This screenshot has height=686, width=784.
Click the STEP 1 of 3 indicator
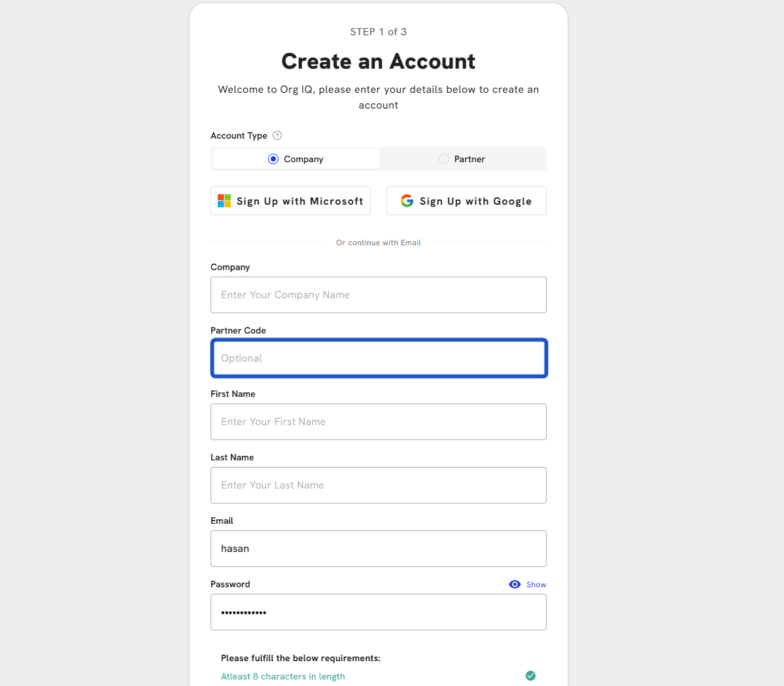[x=378, y=32]
